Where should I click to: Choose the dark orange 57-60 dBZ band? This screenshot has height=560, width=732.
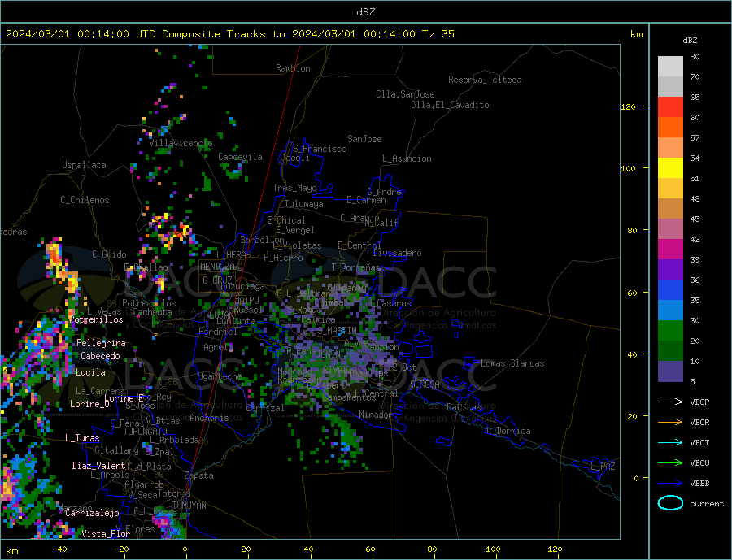point(670,128)
